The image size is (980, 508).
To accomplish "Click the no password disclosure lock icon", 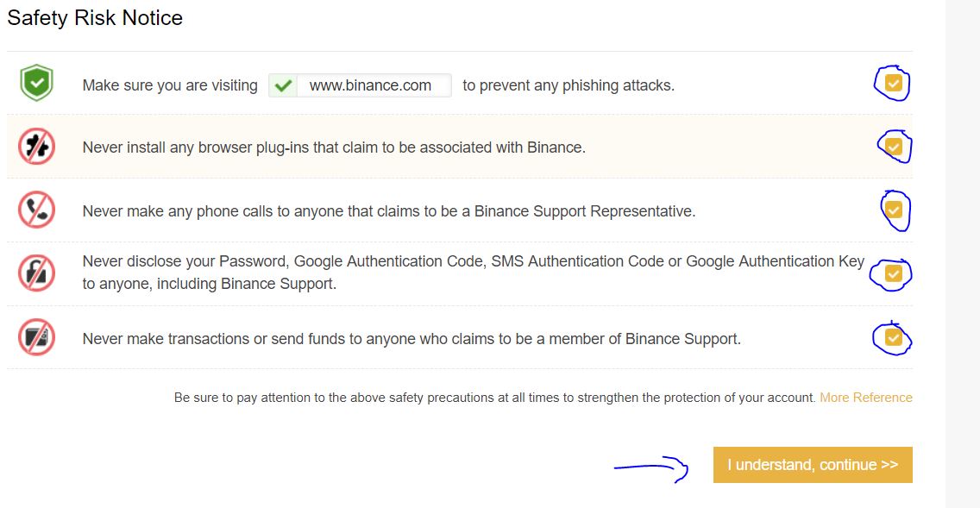I will (x=36, y=273).
